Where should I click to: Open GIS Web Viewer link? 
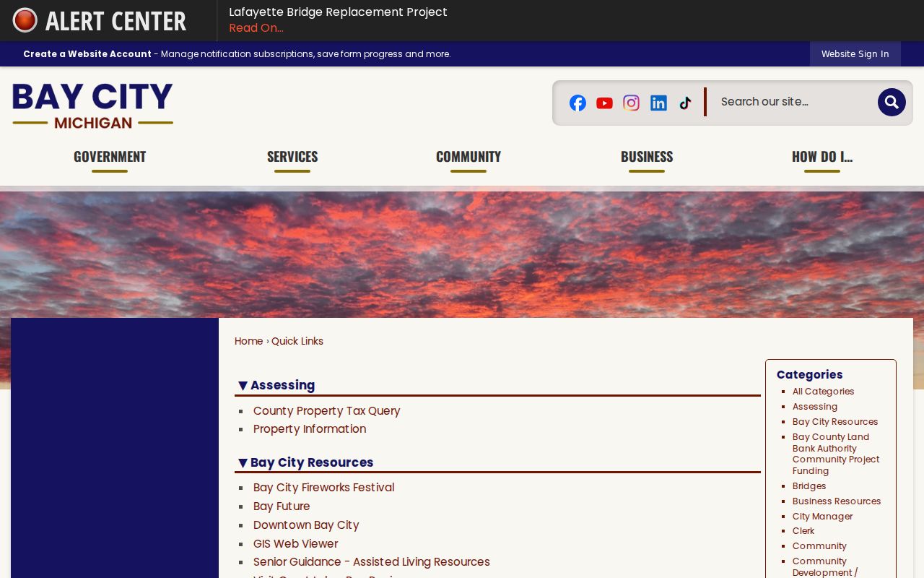(x=296, y=543)
